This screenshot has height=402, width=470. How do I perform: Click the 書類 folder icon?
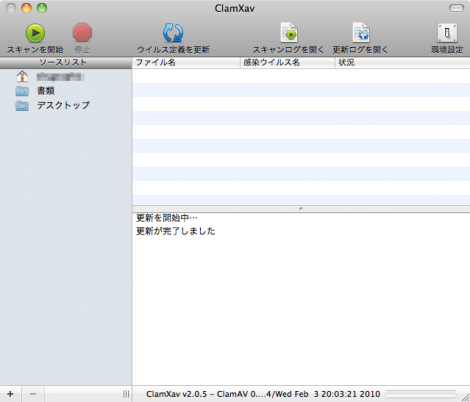(x=22, y=91)
